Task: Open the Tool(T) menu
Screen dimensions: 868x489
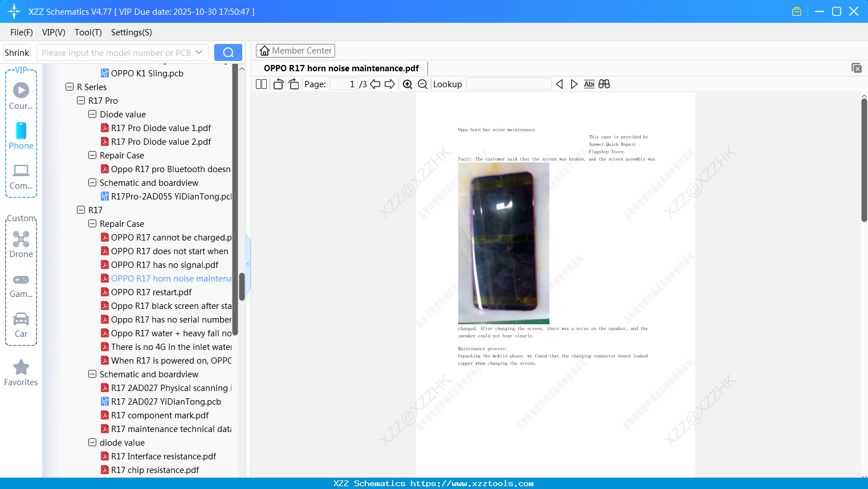Action: pyautogui.click(x=88, y=32)
